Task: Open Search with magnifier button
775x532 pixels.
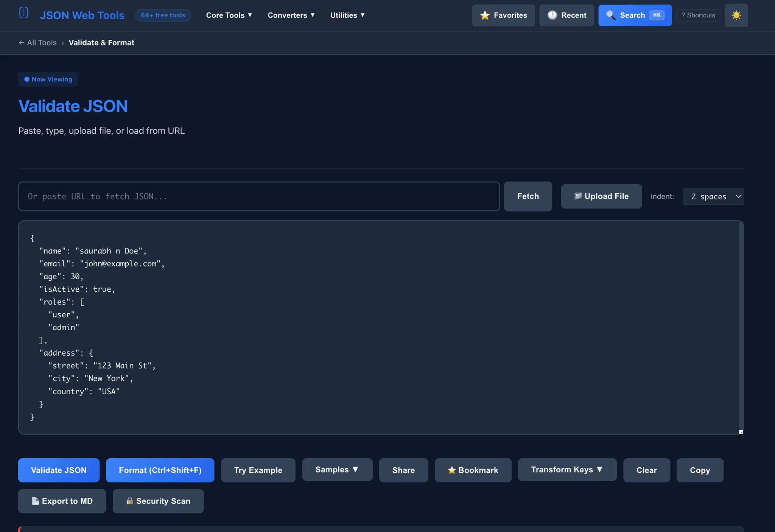Action: click(x=635, y=16)
